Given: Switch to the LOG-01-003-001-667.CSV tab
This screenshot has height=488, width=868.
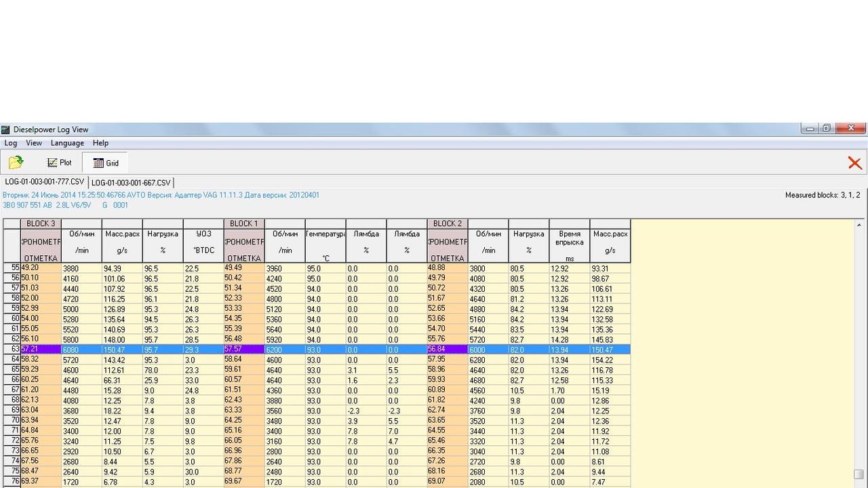Looking at the screenshot, I should pyautogui.click(x=131, y=183).
